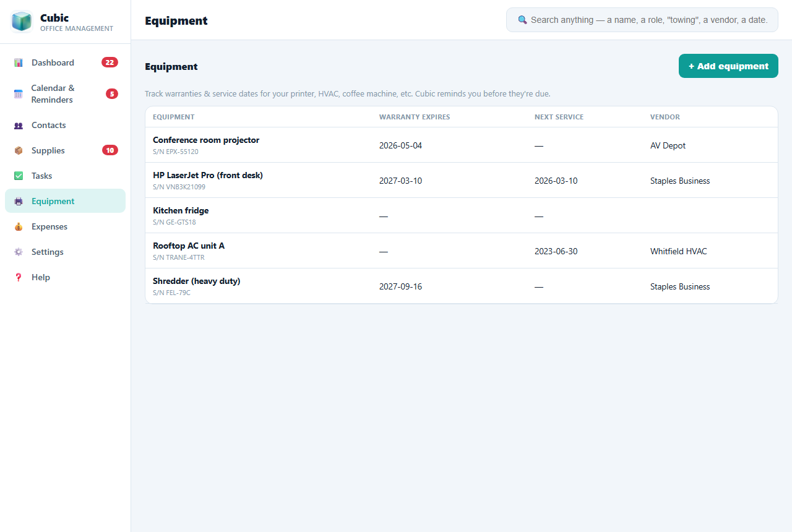Image resolution: width=792 pixels, height=532 pixels.
Task: Open HP LaserJet Pro (front desk)
Action: (208, 175)
